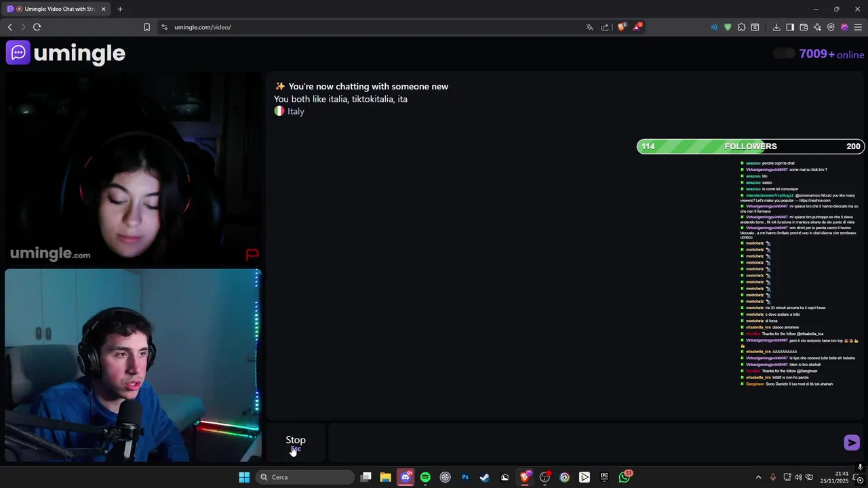Image resolution: width=868 pixels, height=488 pixels.
Task: Open the extensions puzzle menu
Action: click(741, 27)
